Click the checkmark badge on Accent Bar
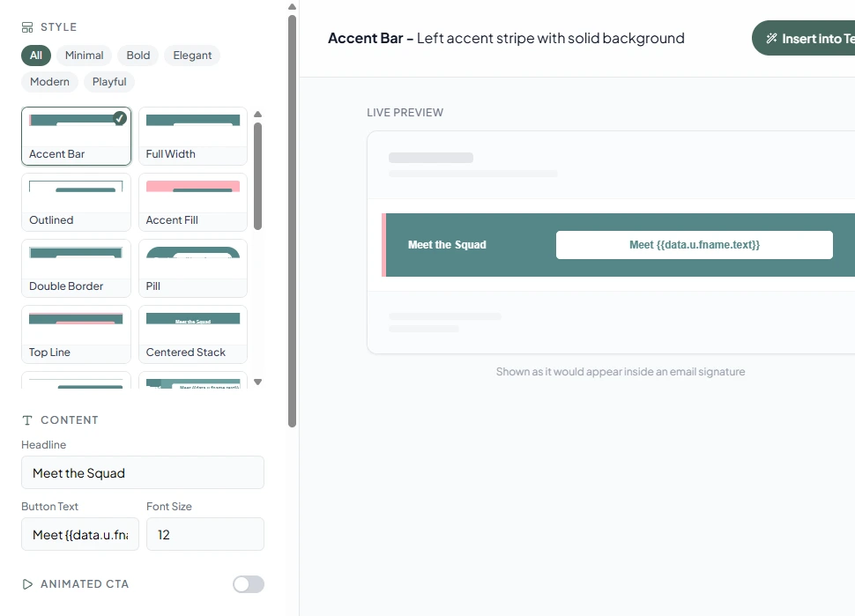The image size is (855, 616). 120,118
